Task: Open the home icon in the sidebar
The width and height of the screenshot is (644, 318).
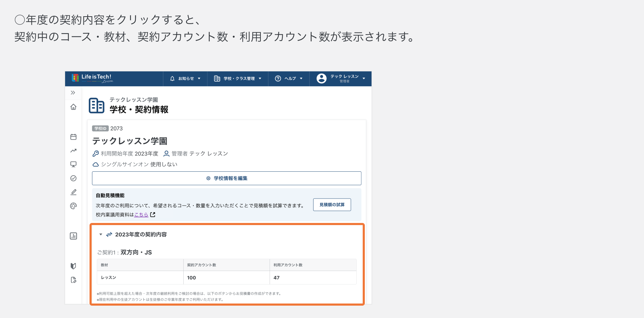Action: click(73, 107)
